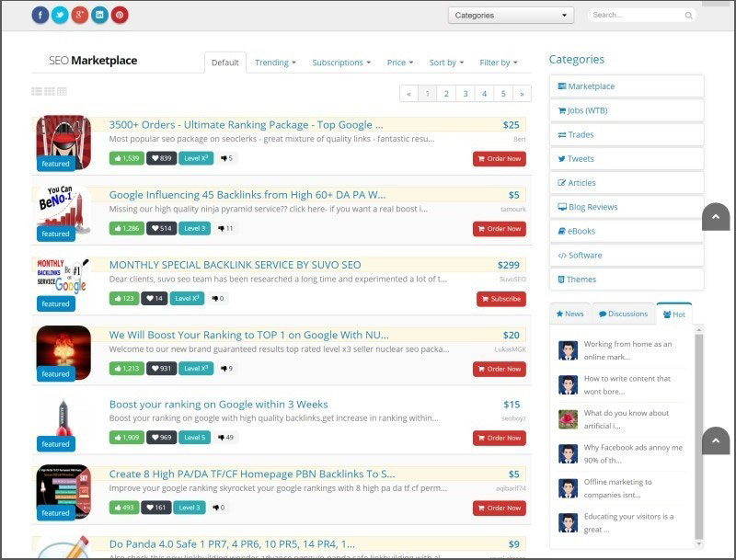The height and width of the screenshot is (560, 736).
Task: Switch to the Discussions tab
Action: coord(623,314)
